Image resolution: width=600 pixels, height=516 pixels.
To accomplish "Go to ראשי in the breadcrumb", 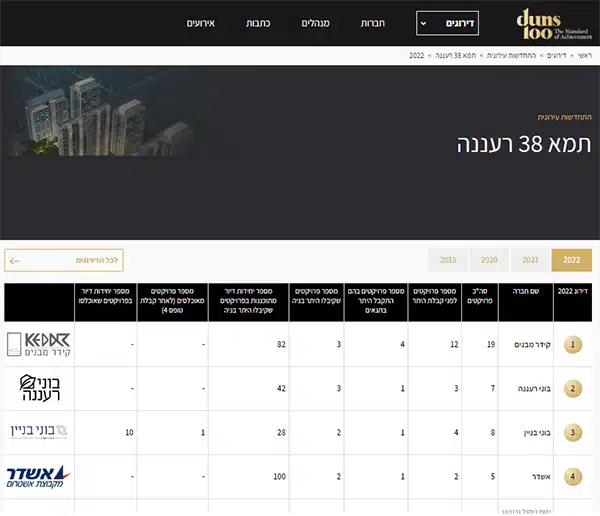I will coord(585,56).
